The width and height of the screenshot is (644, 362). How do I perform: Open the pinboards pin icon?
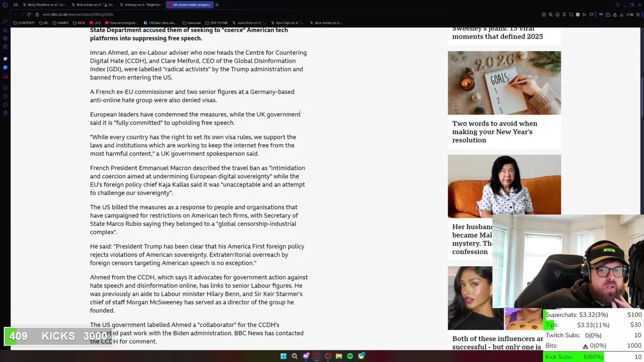(564, 15)
